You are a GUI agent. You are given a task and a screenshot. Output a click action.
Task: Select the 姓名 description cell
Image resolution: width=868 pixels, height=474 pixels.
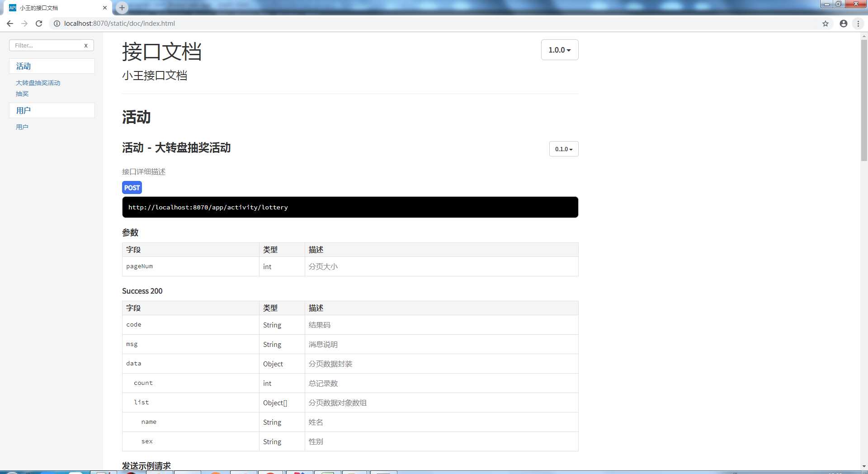[x=441, y=422]
